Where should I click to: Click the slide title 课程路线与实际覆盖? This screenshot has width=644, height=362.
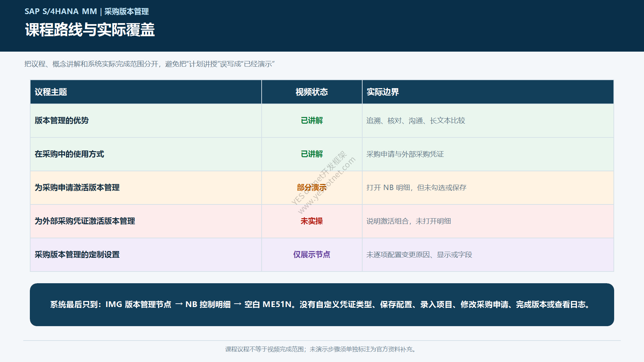(x=90, y=30)
